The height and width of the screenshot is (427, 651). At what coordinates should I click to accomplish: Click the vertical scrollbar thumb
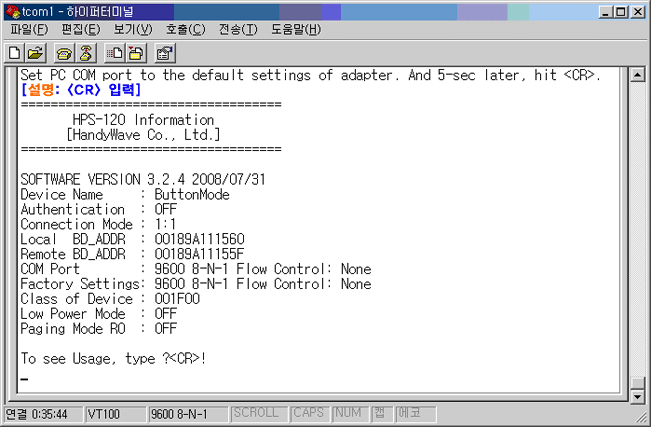(637, 383)
